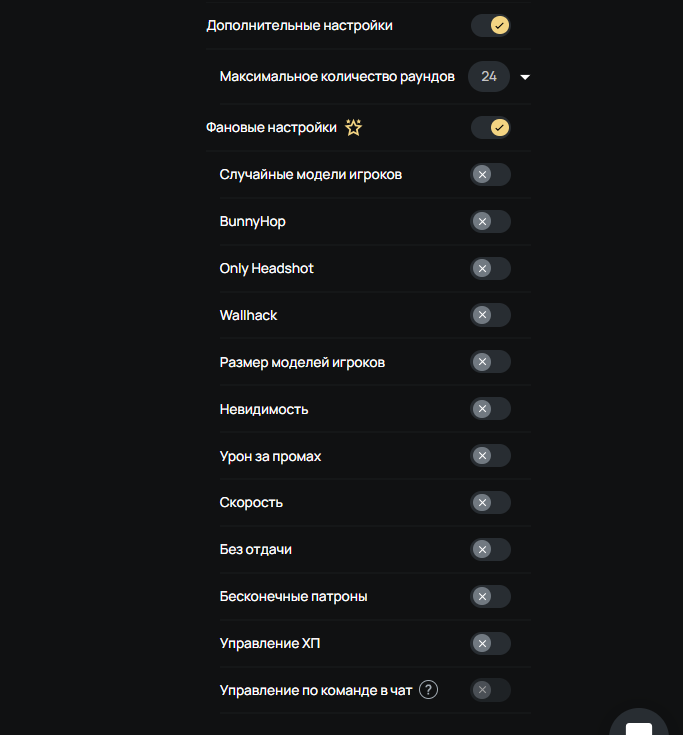Toggle Случайные модели игроков on
The width and height of the screenshot is (683, 735).
point(491,174)
